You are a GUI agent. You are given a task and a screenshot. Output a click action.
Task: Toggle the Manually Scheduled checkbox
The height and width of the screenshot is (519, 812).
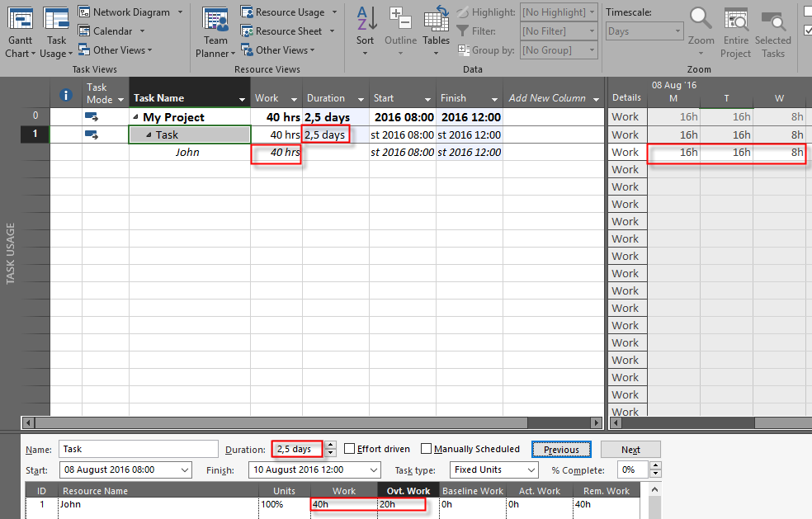(427, 449)
